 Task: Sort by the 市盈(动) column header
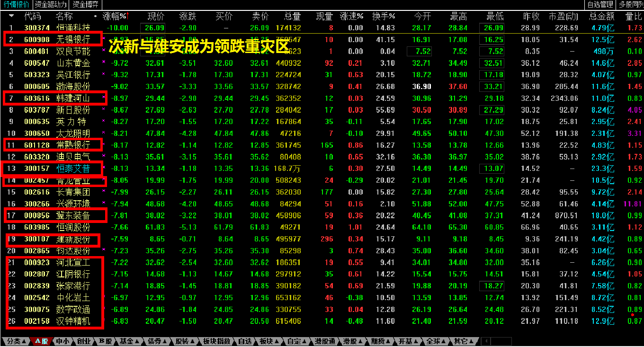point(563,16)
